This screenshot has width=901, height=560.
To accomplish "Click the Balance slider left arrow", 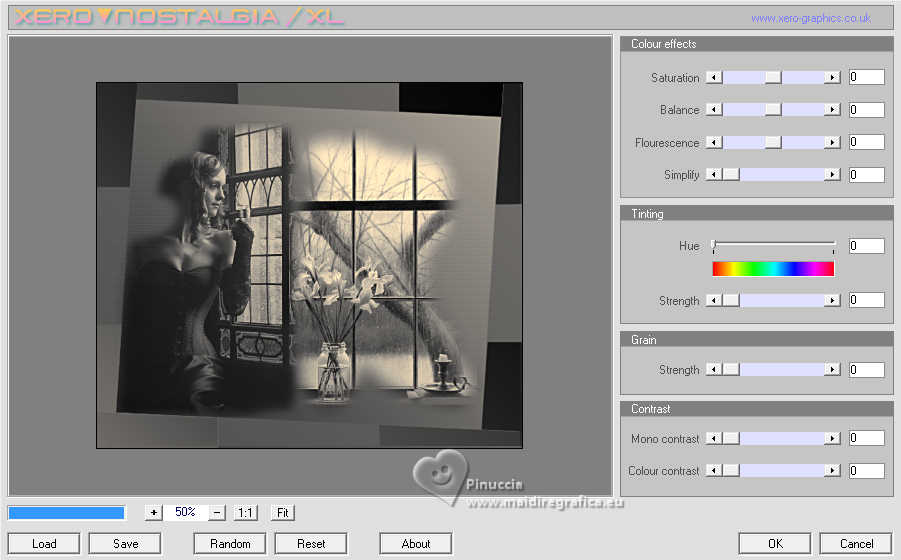I will [714, 109].
